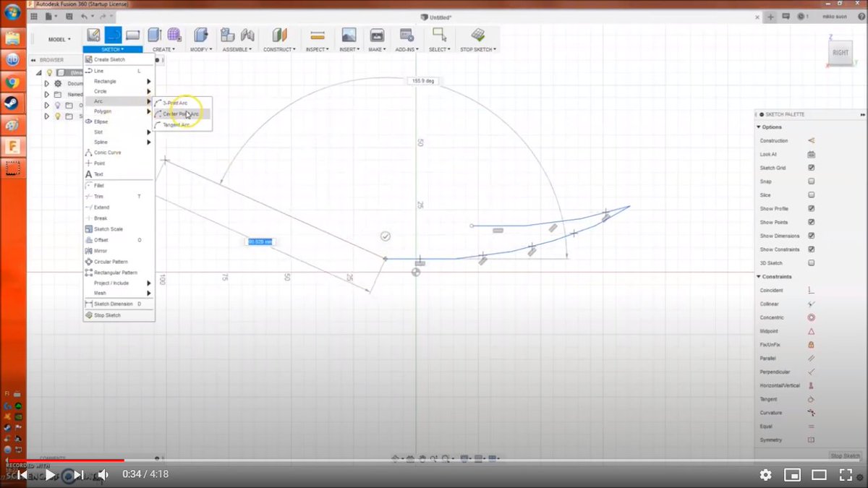Click the Construct plane icon
868x488 pixels.
[279, 35]
